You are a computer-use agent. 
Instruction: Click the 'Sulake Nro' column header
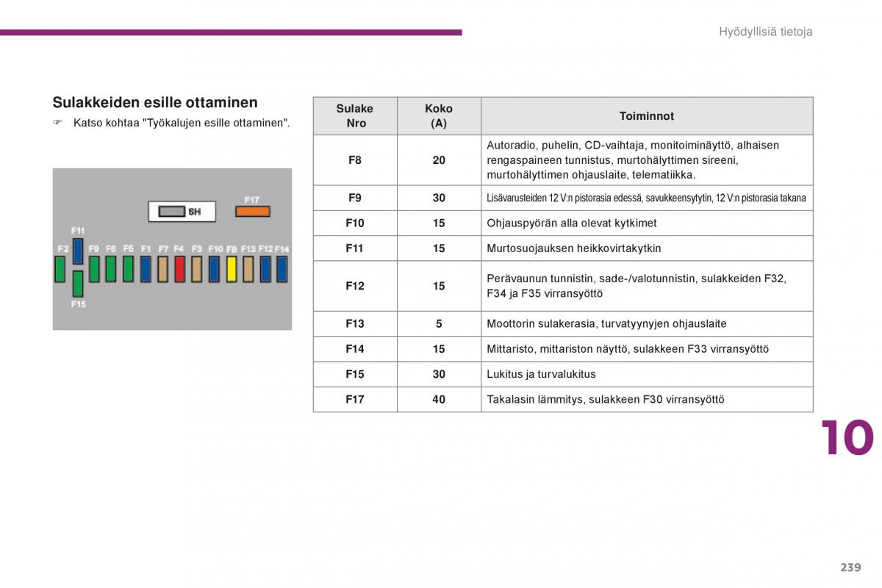click(355, 116)
